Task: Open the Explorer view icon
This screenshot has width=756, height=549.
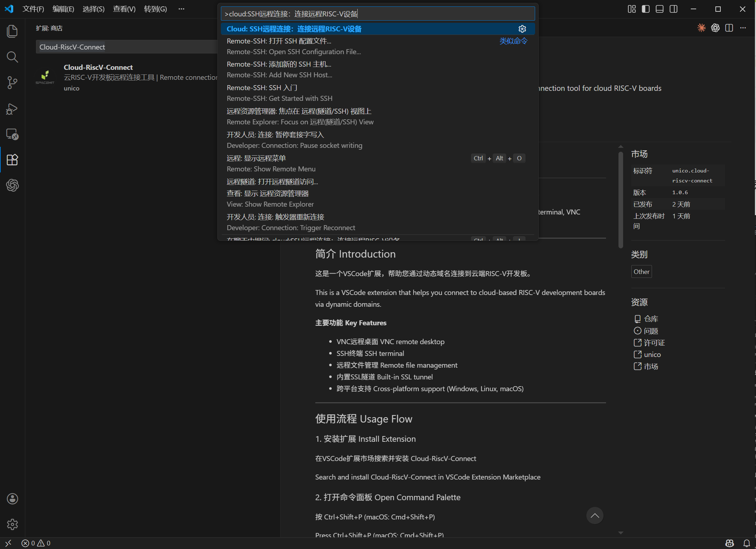Action: (x=12, y=31)
